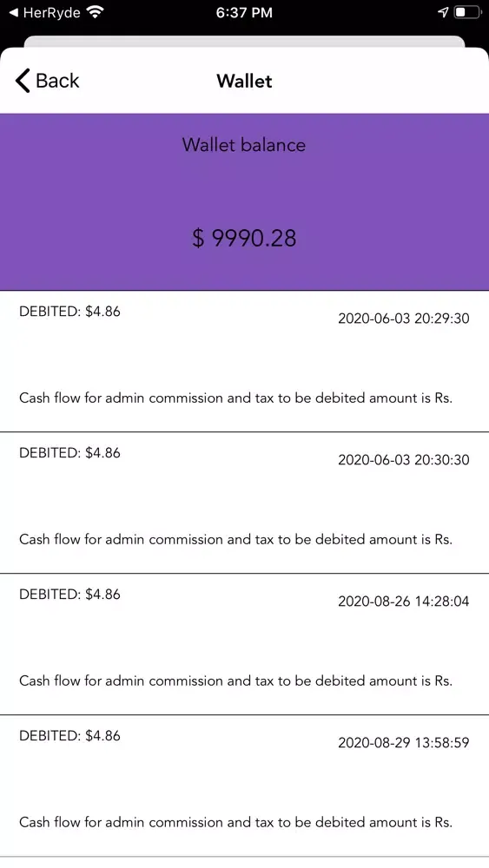The width and height of the screenshot is (489, 868).
Task: Open the debit entry dated 2020-06-03 20:30:30
Action: pos(244,503)
